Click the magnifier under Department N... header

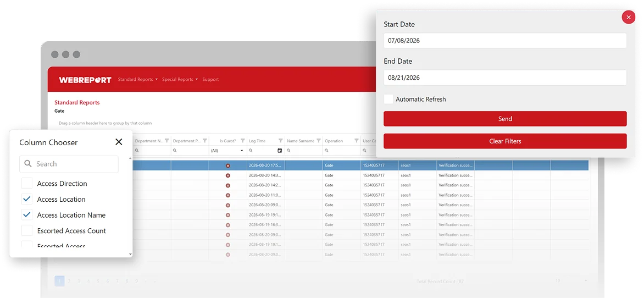coord(137,151)
